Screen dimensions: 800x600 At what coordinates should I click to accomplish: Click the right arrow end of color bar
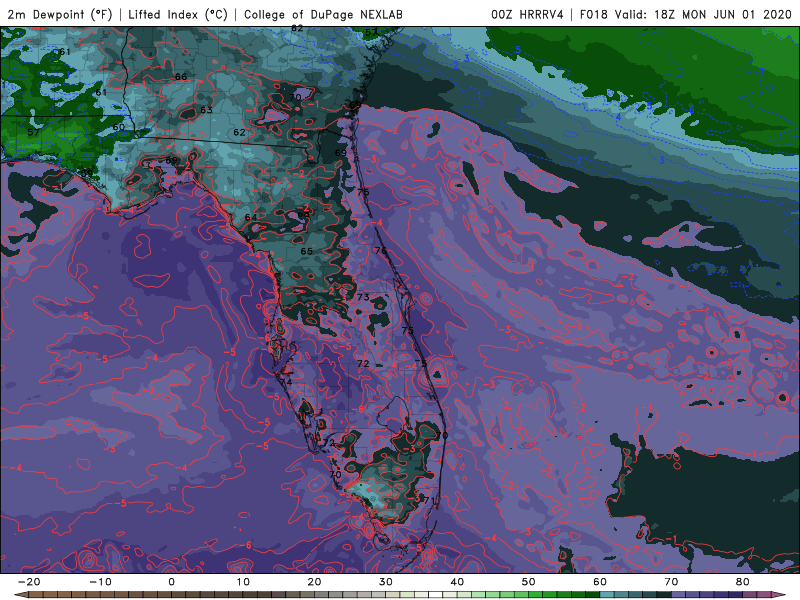(x=780, y=595)
